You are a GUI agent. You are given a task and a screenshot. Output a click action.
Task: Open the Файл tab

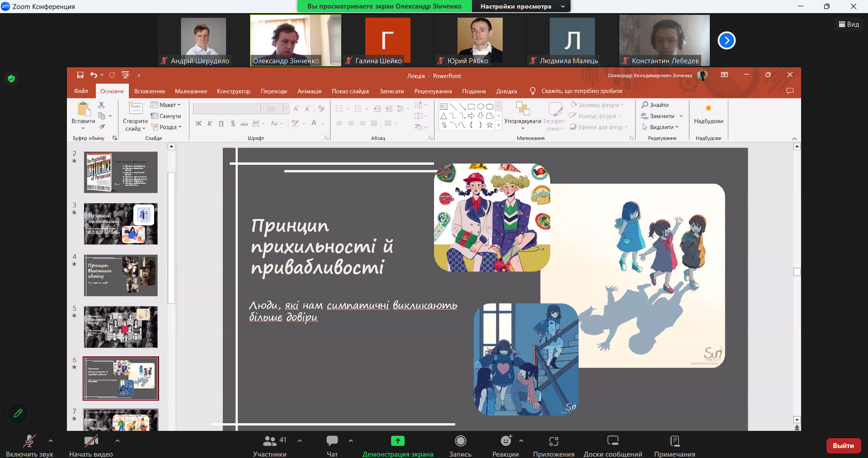(x=81, y=91)
